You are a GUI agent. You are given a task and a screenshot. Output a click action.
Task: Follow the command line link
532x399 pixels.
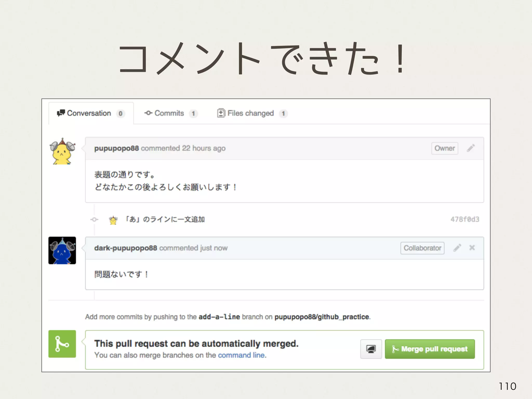point(242,355)
